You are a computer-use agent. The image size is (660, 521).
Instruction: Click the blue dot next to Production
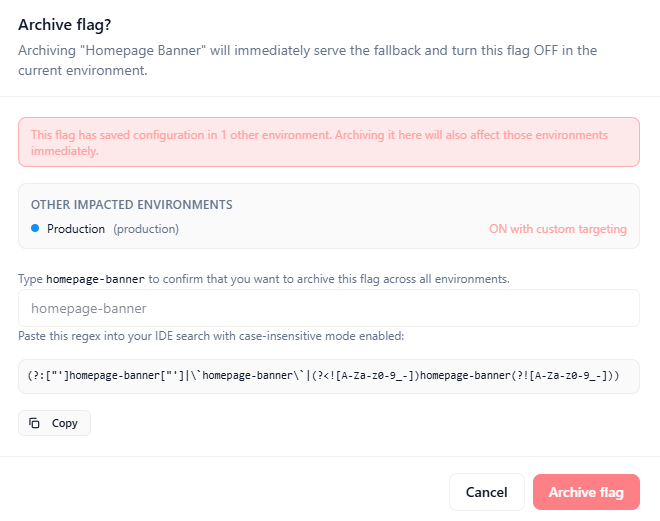[x=35, y=229]
